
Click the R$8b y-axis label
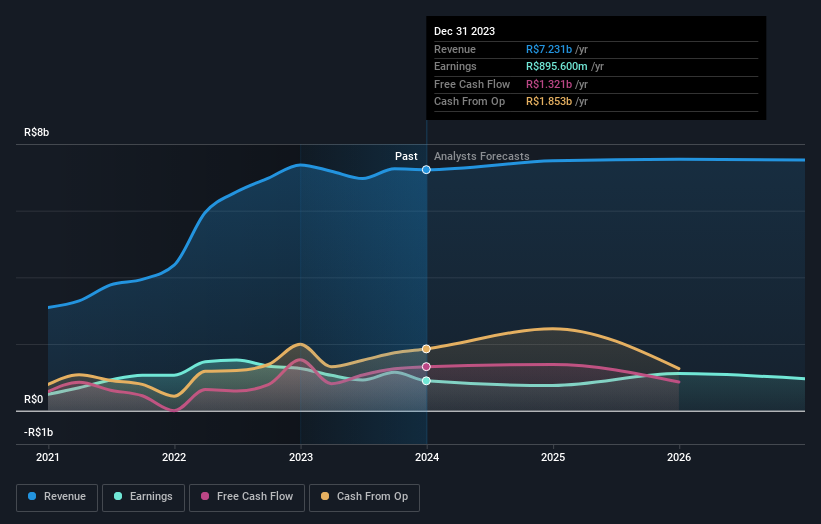coord(37,132)
